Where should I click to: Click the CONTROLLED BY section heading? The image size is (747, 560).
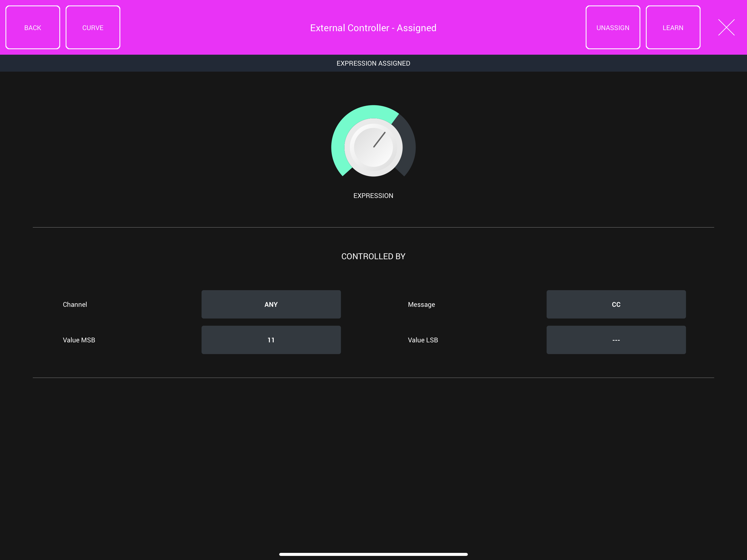[x=373, y=256]
